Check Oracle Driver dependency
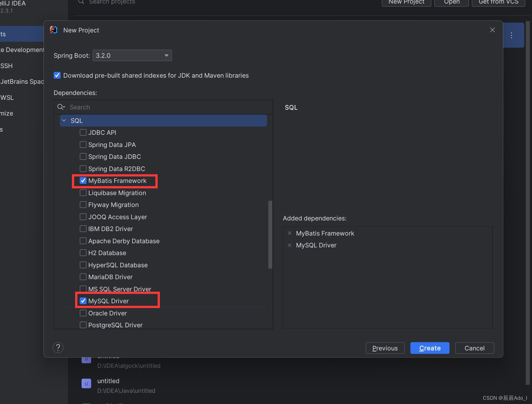The height and width of the screenshot is (404, 532). (83, 313)
